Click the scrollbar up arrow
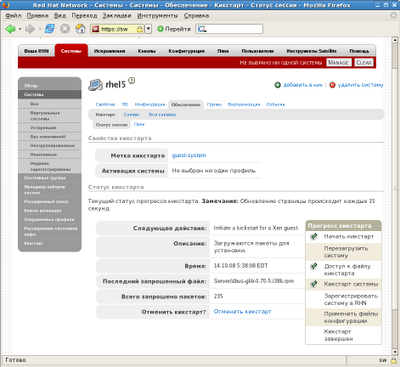Viewport: 400px width, 367px height. [x=395, y=40]
